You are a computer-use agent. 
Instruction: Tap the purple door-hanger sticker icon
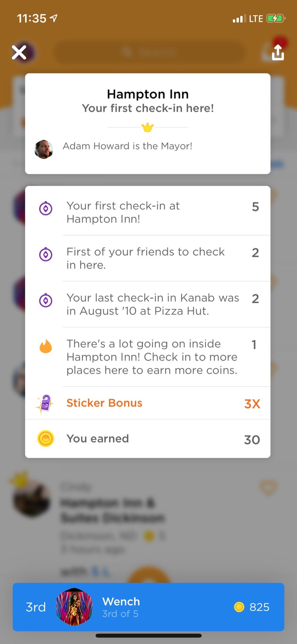click(x=45, y=404)
